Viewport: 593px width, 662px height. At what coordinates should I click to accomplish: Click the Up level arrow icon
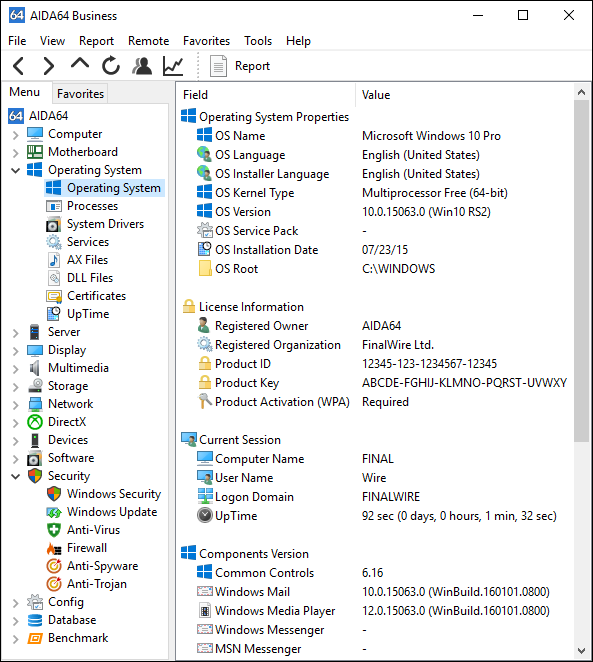(x=80, y=64)
